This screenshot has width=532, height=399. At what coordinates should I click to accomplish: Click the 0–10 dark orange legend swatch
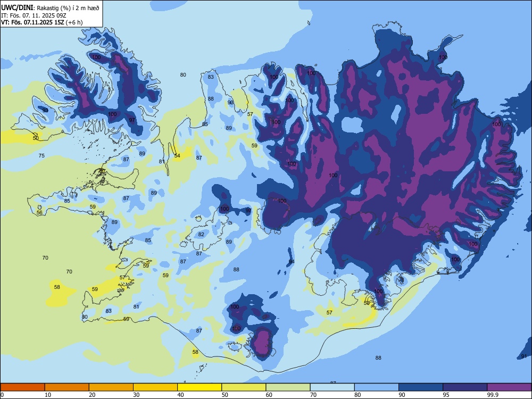click(22, 387)
